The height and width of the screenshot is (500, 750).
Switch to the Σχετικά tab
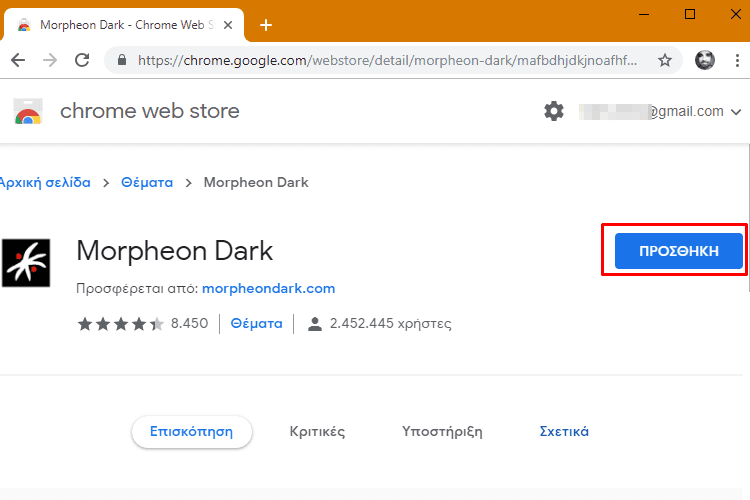click(x=564, y=432)
